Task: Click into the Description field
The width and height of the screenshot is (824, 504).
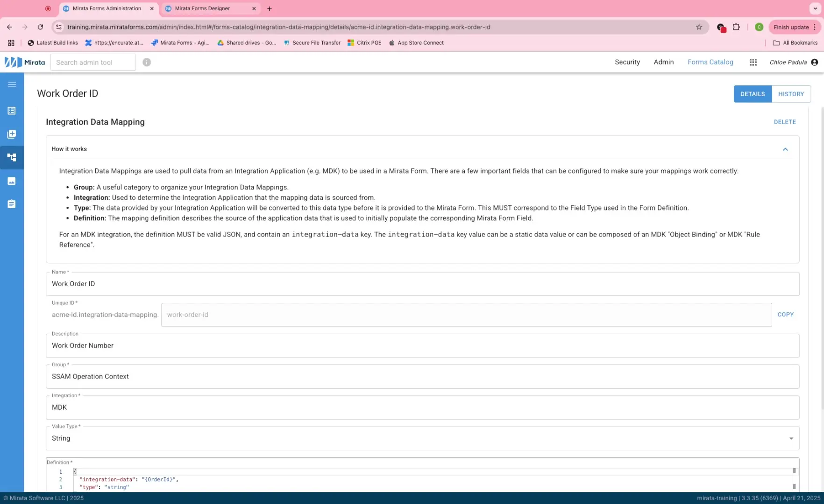Action: (x=422, y=346)
